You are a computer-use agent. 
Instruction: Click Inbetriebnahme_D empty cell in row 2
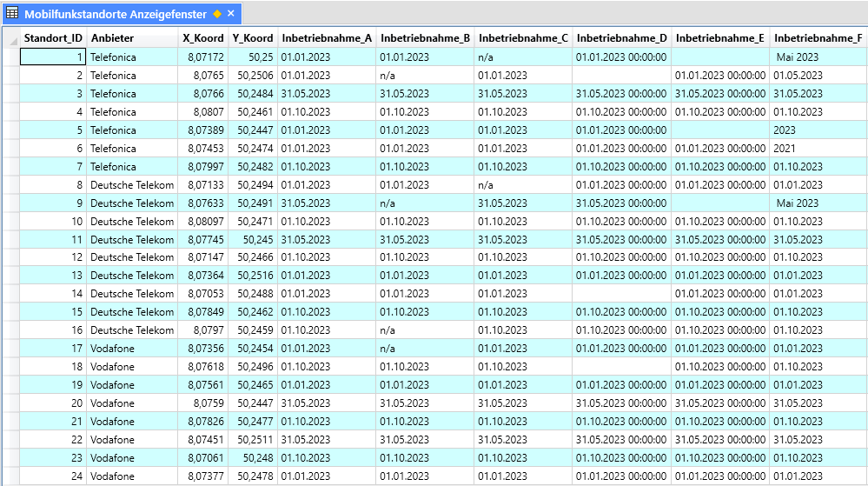click(x=621, y=75)
